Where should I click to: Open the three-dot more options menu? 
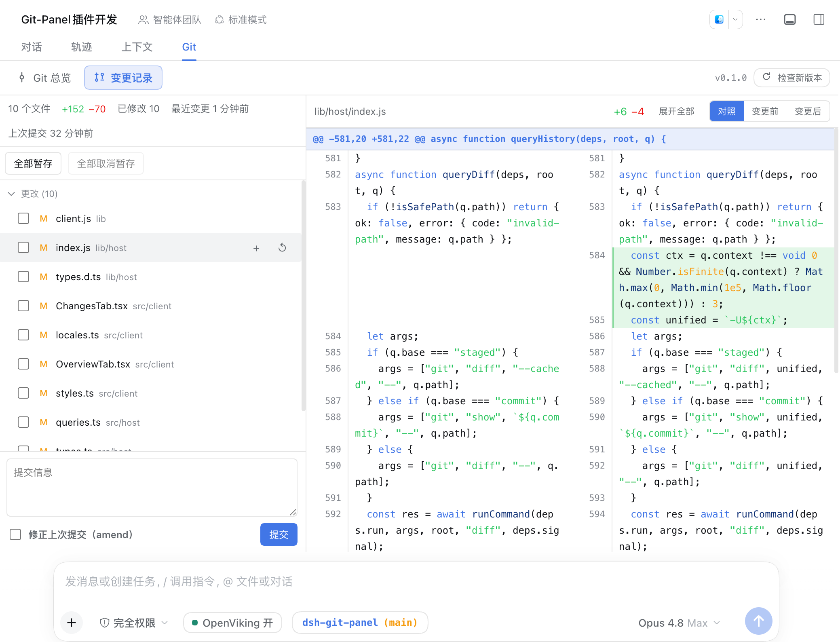pyautogui.click(x=761, y=19)
